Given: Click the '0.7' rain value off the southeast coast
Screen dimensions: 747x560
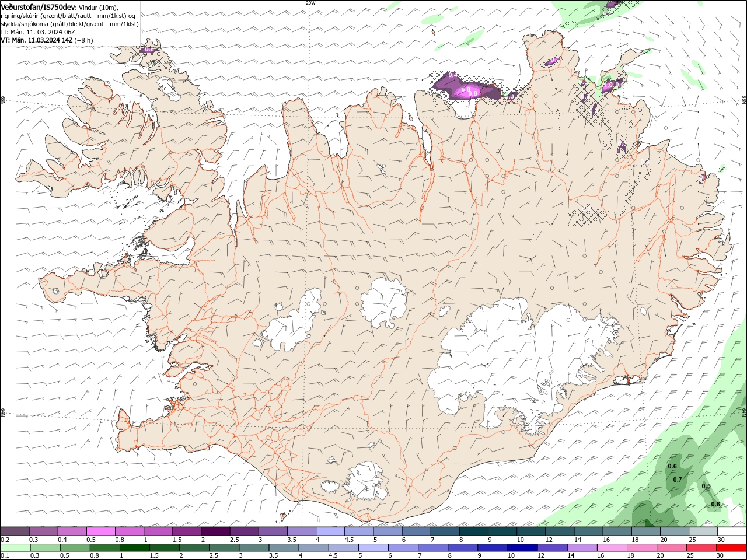Looking at the screenshot, I should coord(678,480).
